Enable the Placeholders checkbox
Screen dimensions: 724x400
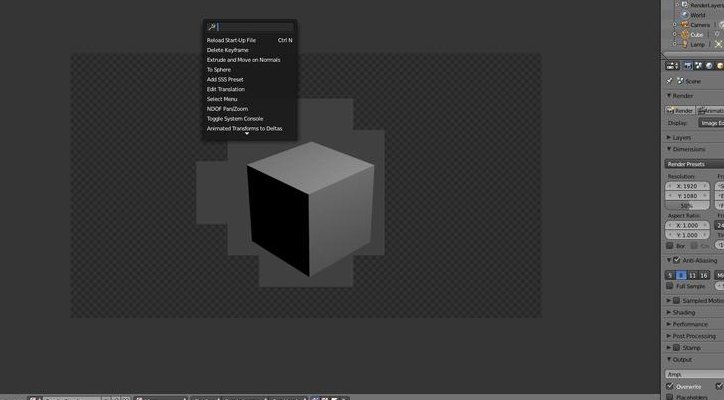(670, 397)
